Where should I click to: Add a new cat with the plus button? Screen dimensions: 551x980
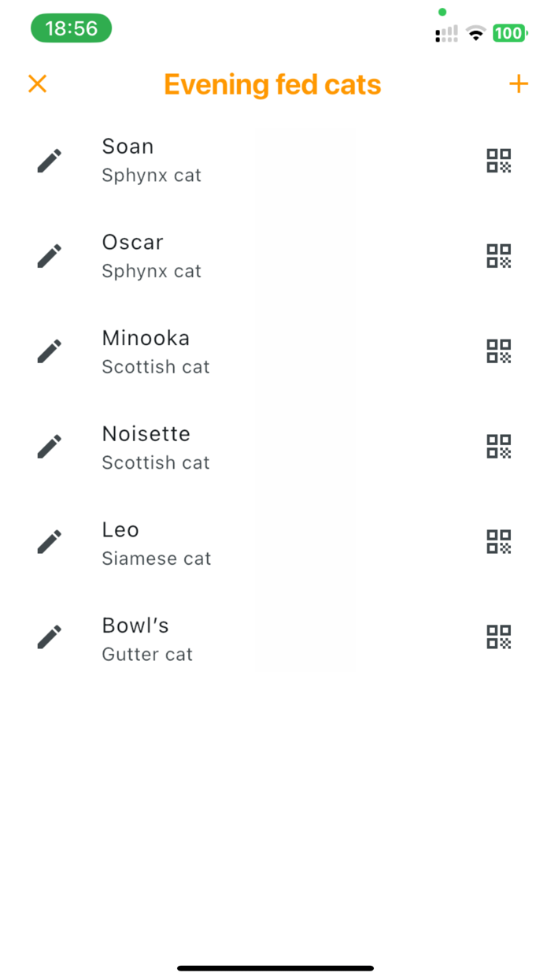(519, 84)
